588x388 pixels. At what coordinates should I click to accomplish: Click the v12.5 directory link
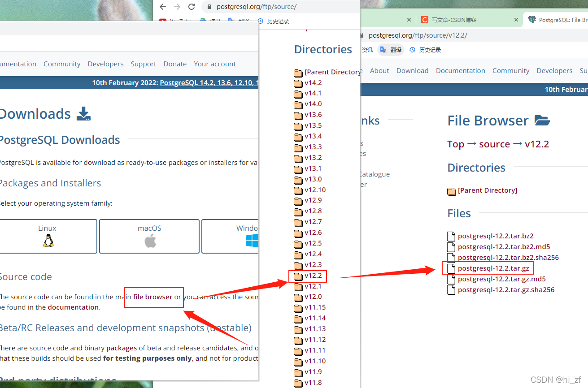click(x=313, y=243)
